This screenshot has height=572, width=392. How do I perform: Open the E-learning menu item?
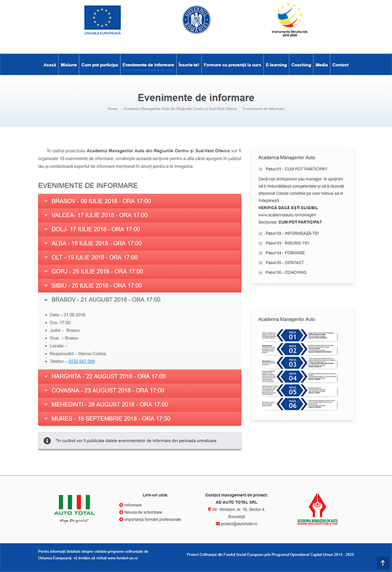(x=276, y=65)
